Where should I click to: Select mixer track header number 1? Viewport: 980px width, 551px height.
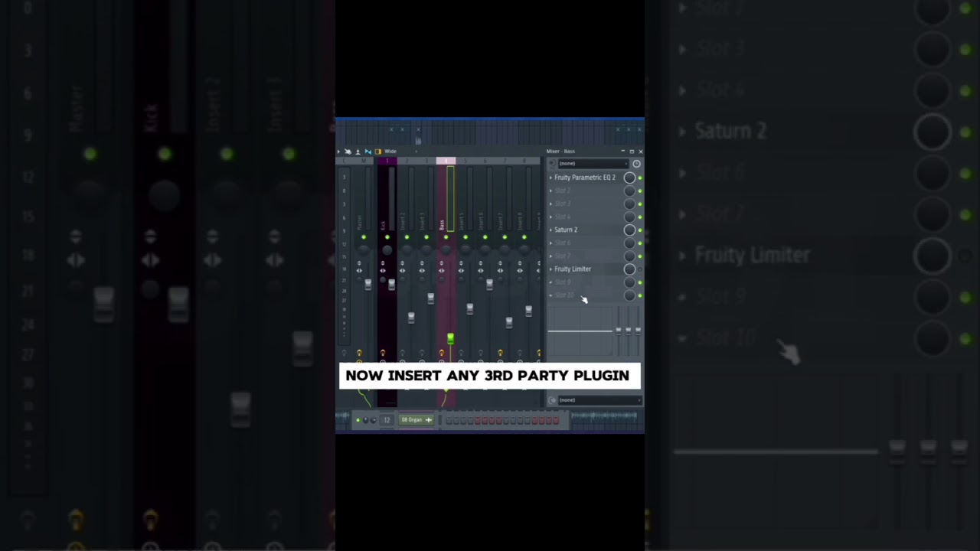(x=387, y=161)
